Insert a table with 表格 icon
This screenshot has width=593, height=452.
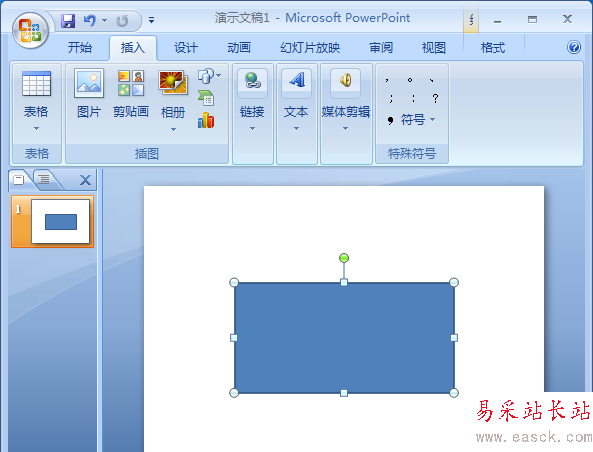pos(36,84)
